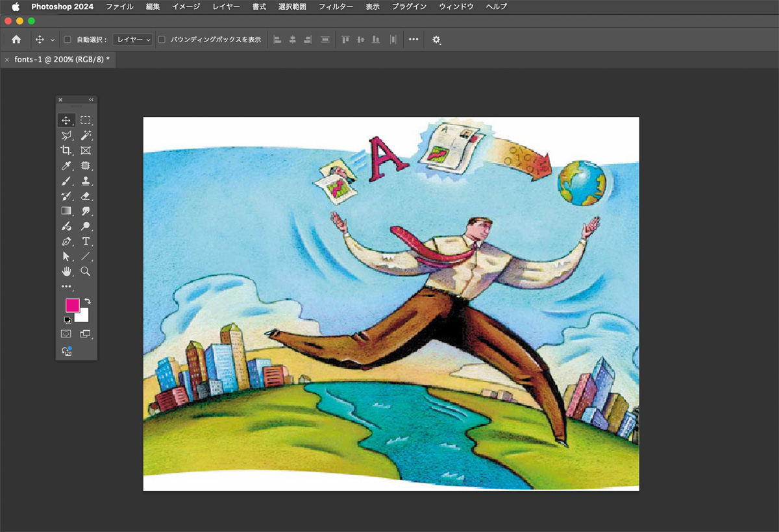The image size is (779, 532).
Task: Open the pink foreground color swatch
Action: click(x=71, y=306)
